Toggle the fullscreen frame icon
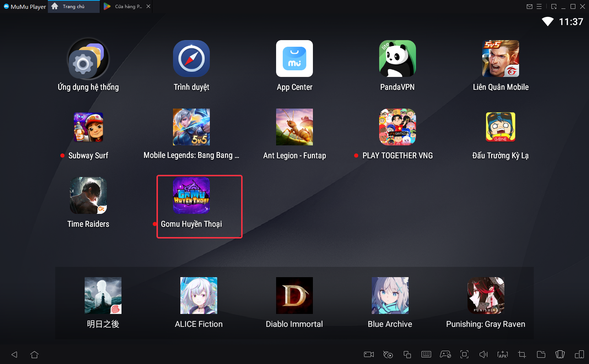The image size is (589, 364). (464, 354)
